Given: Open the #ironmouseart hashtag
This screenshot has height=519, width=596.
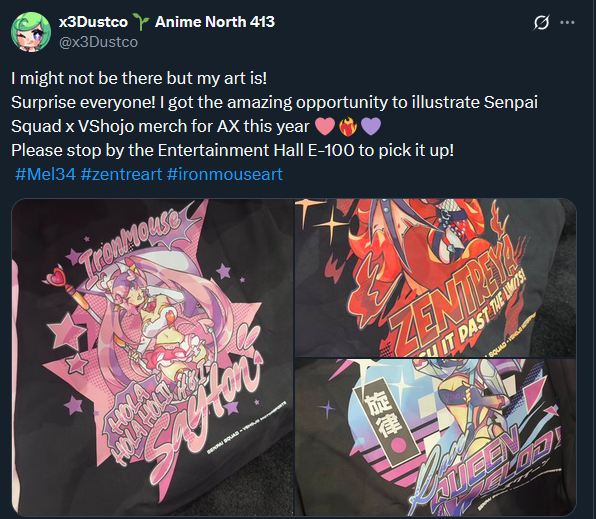Looking at the screenshot, I should pyautogui.click(x=225, y=175).
